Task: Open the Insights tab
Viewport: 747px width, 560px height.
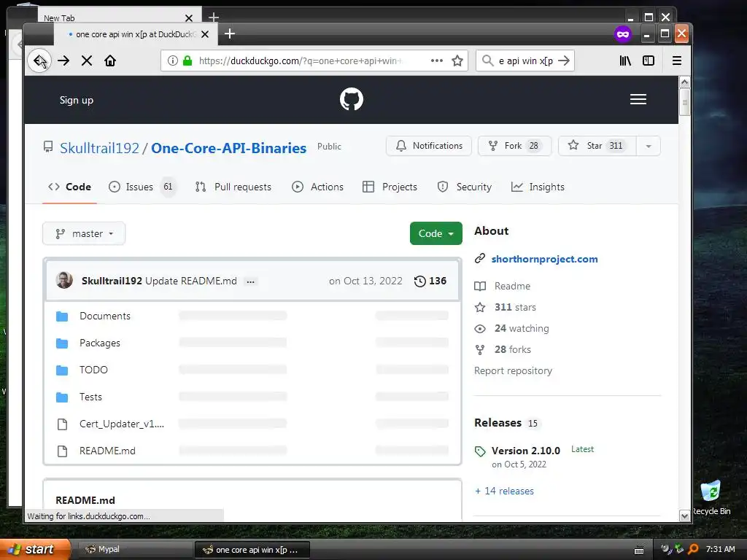Action: [538, 187]
